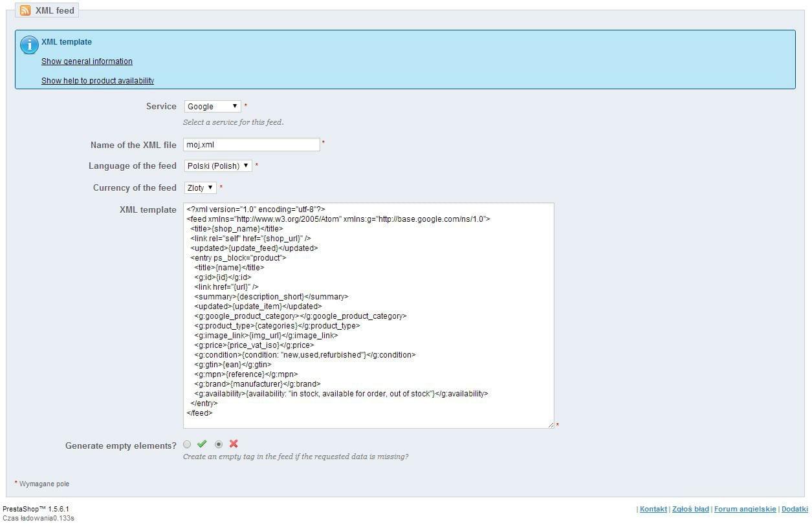Click the Name of the XML file field
The height and width of the screenshot is (527, 812).
[252, 145]
